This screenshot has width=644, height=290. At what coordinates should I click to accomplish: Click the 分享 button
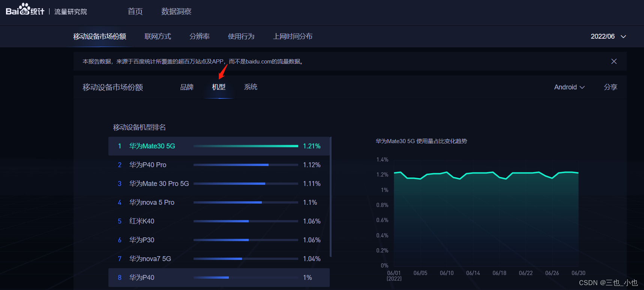click(x=611, y=87)
